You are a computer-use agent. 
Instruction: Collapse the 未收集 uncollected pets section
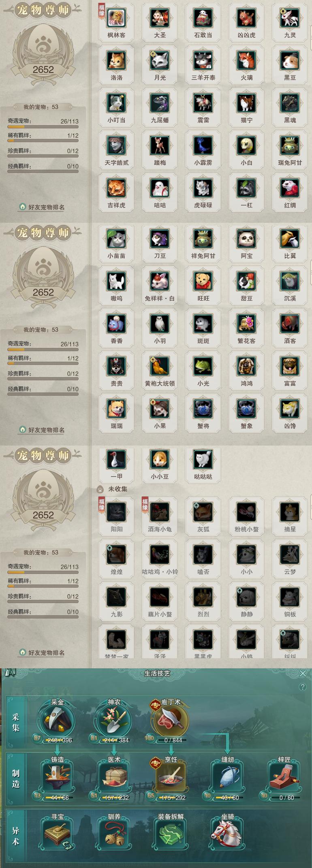(113, 489)
